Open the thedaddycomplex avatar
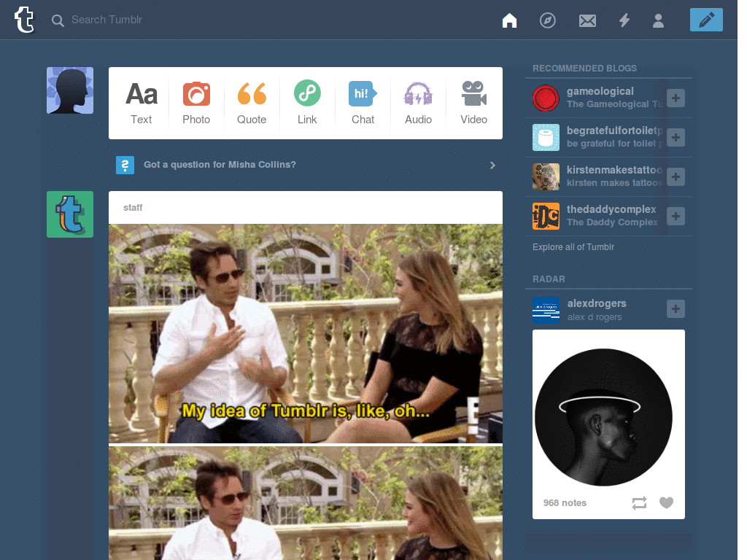This screenshot has height=560, width=747. 546,216
